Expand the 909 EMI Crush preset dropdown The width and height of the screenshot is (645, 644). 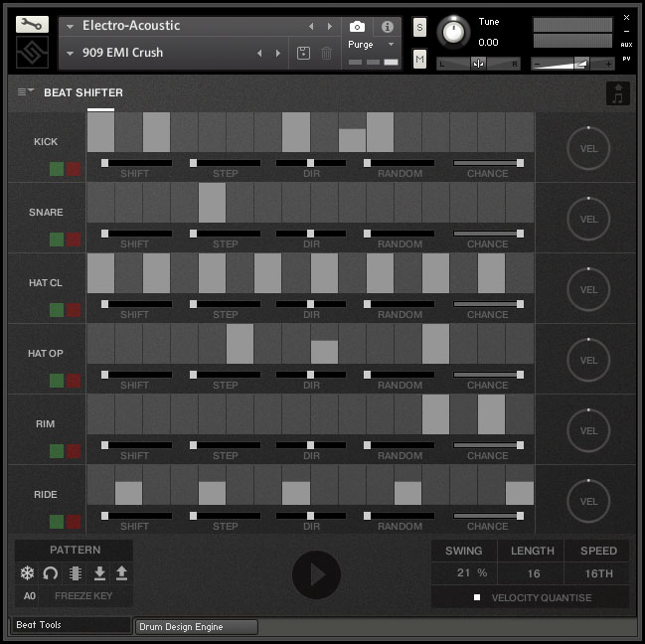pyautogui.click(x=71, y=53)
